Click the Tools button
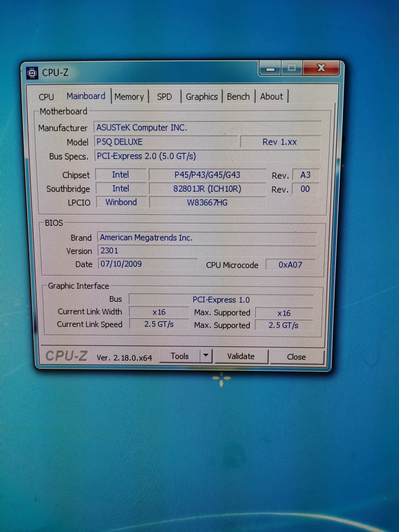 [x=180, y=356]
